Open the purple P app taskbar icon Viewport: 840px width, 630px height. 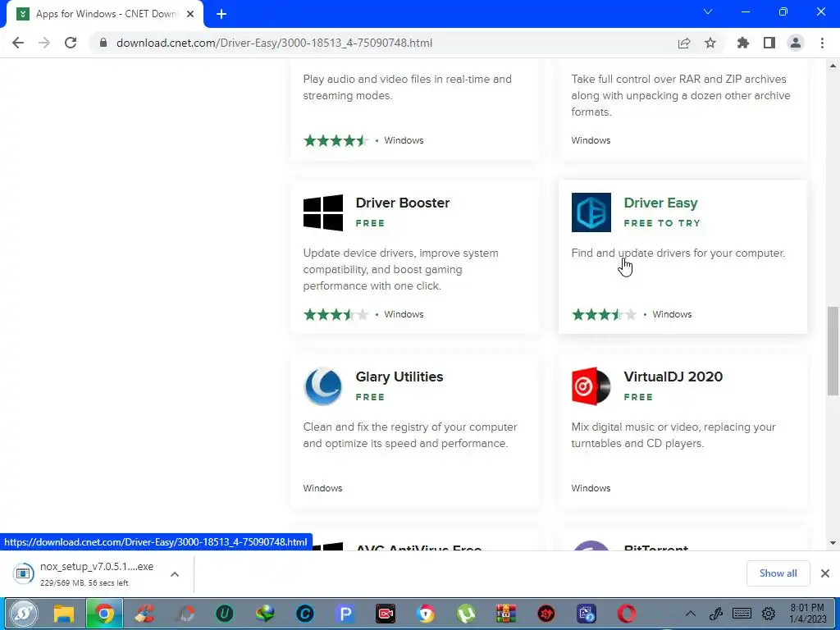(x=345, y=614)
